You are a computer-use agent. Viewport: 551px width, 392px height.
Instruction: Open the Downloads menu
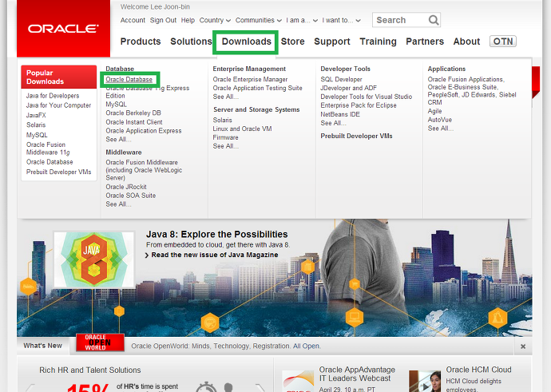(246, 42)
